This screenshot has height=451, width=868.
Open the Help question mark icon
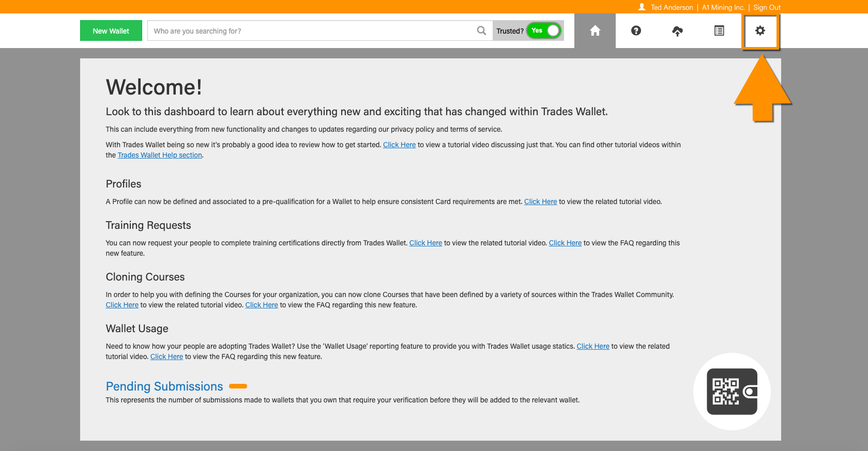[636, 31]
